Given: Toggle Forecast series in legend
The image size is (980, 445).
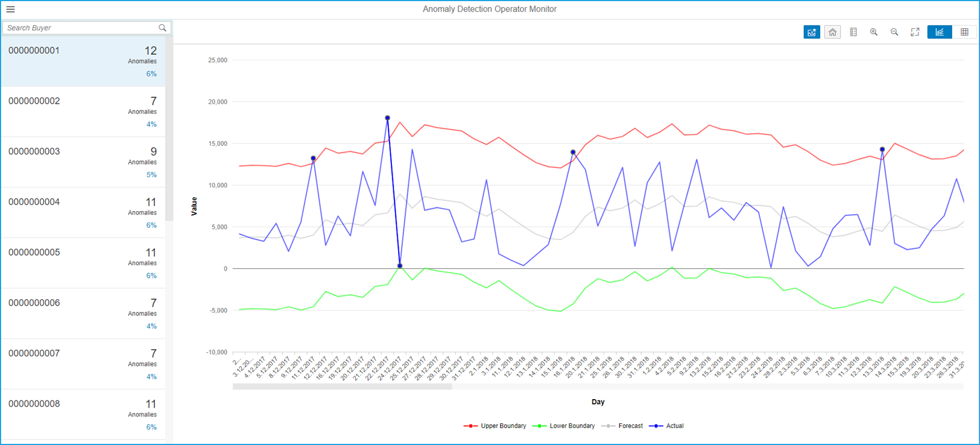Looking at the screenshot, I should [x=623, y=426].
